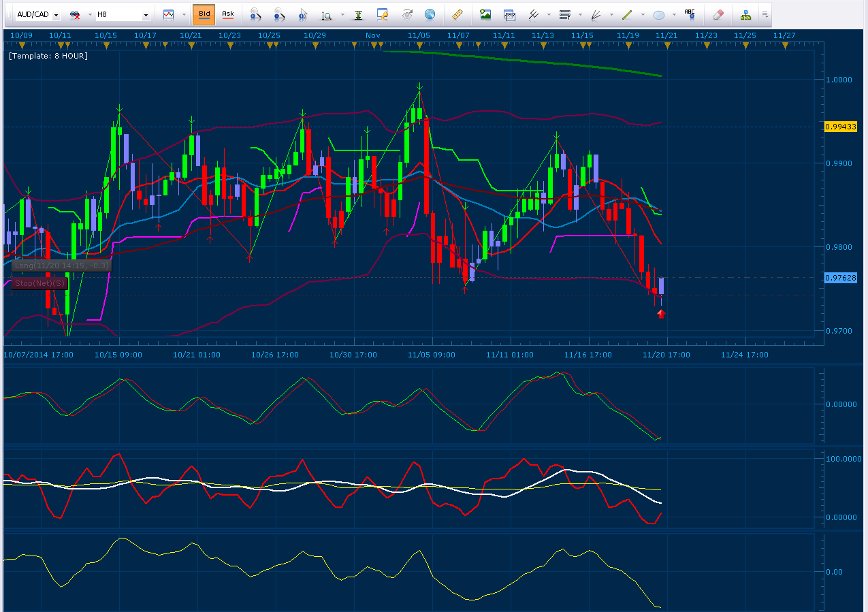Click the 0.9700 price axis value
Screen dimensions: 868x612
pos(838,331)
